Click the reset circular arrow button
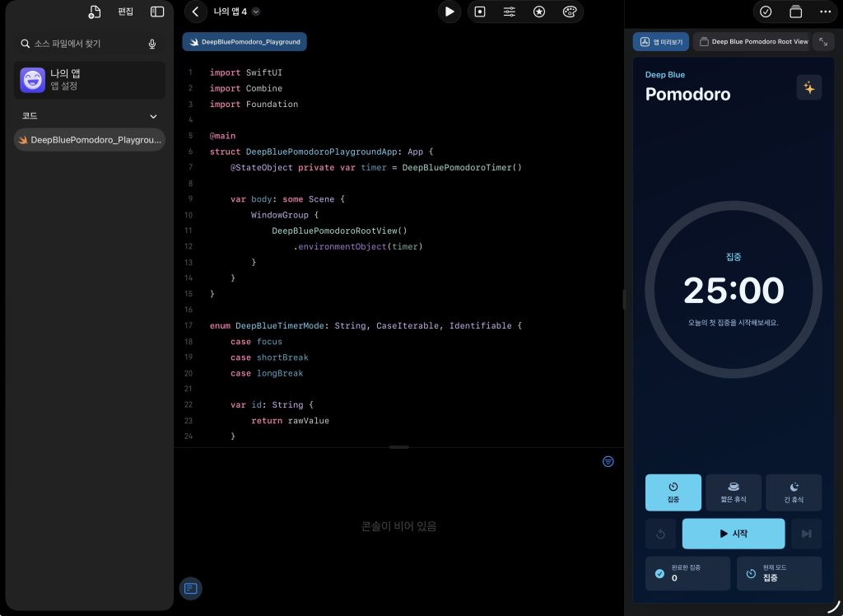 point(661,534)
